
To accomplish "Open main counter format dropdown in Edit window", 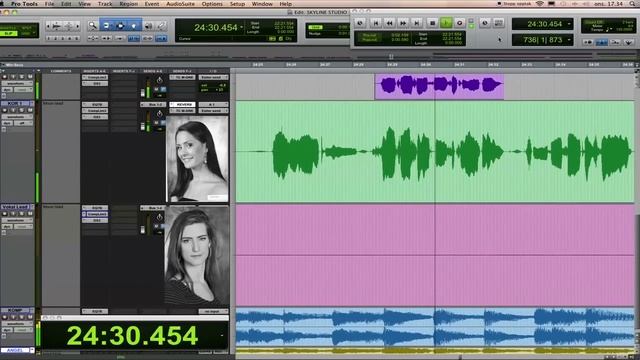I will coord(241,27).
